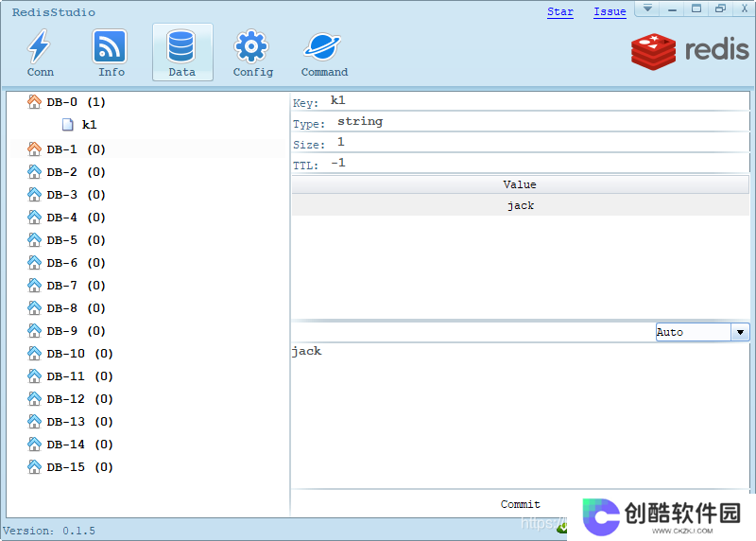The image size is (756, 541).
Task: Click the Redis logo in header
Action: pos(690,51)
